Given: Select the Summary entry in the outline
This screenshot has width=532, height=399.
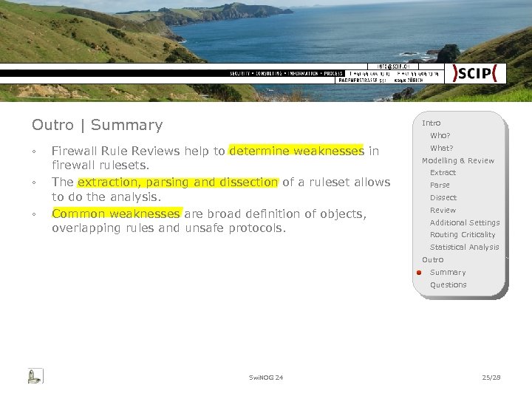Looking at the screenshot, I should (x=448, y=273).
